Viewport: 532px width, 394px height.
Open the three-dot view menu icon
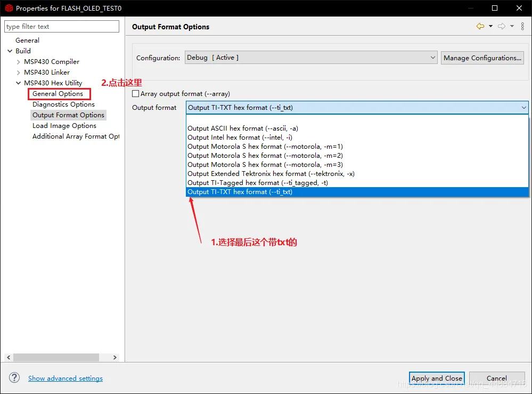pos(522,26)
